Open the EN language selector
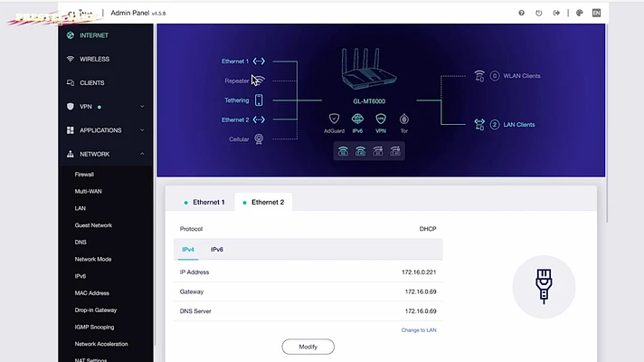This screenshot has width=644, height=362. pos(596,14)
